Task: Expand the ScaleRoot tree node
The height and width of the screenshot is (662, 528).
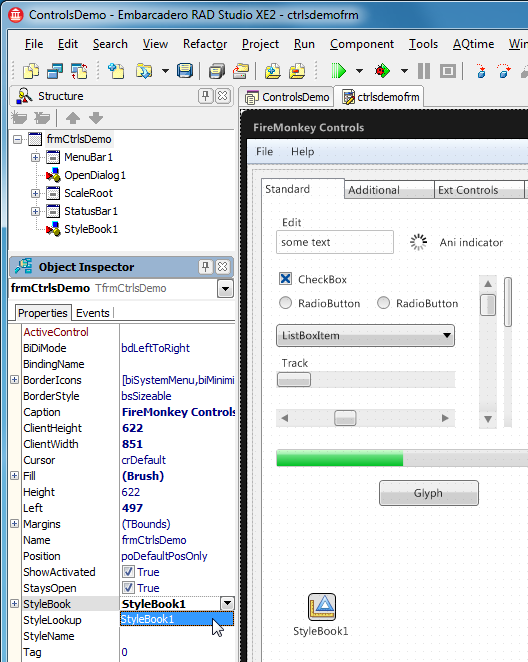Action: point(35,193)
